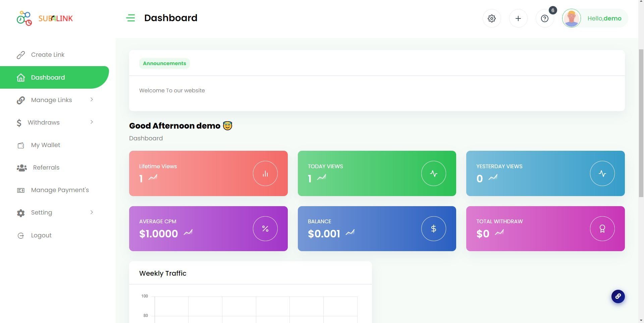
Task: Click the Lifetime Views bar chart icon
Action: pyautogui.click(x=265, y=174)
